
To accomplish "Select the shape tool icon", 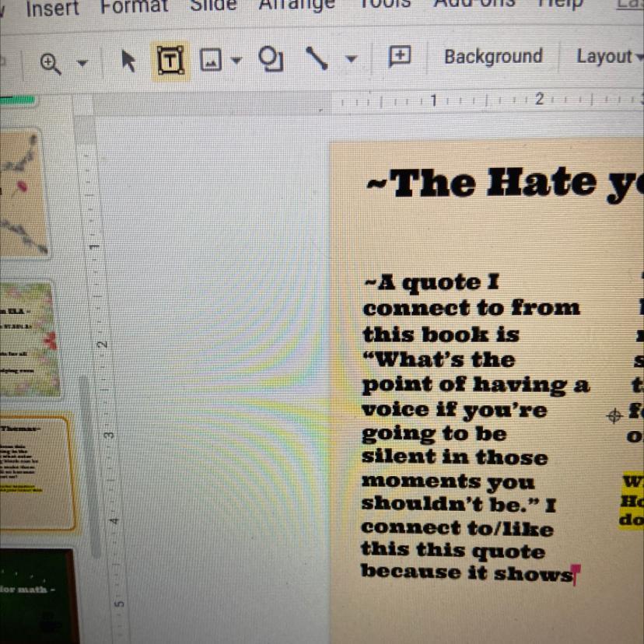I will [271, 59].
